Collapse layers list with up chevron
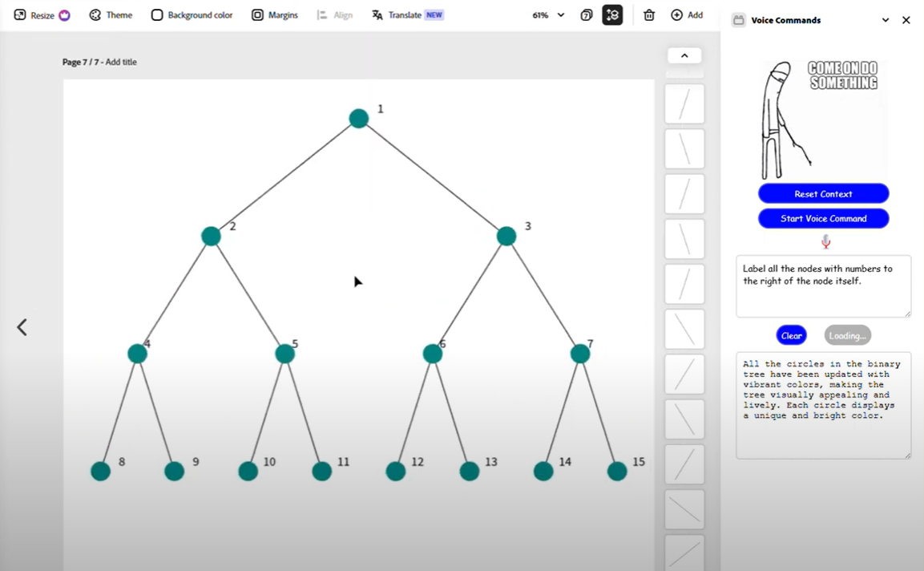924x571 pixels. point(684,55)
